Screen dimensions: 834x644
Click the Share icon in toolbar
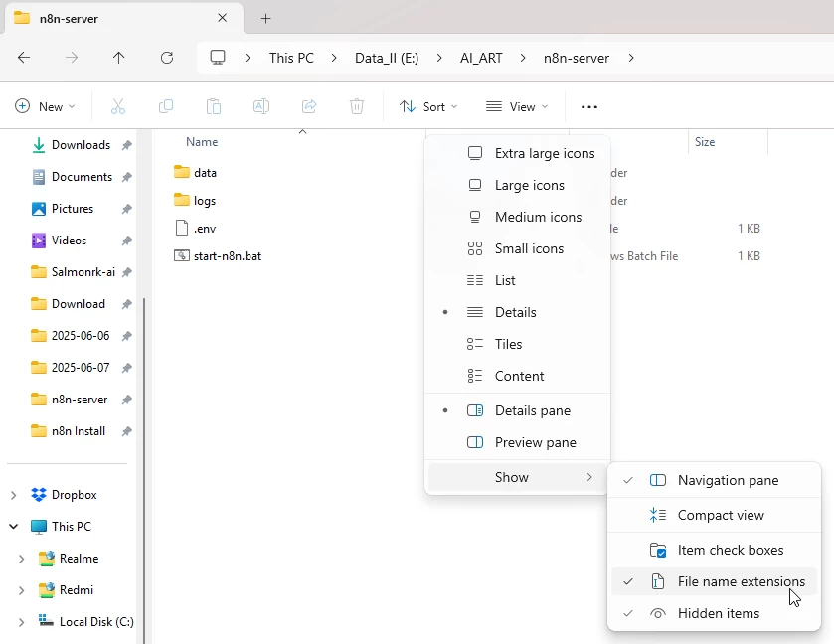click(x=309, y=106)
